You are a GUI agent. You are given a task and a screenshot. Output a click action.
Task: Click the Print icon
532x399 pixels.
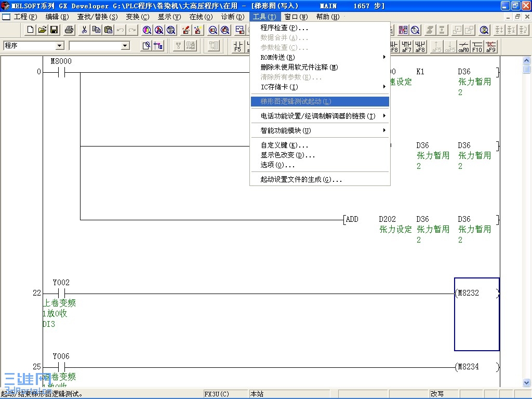tap(69, 30)
